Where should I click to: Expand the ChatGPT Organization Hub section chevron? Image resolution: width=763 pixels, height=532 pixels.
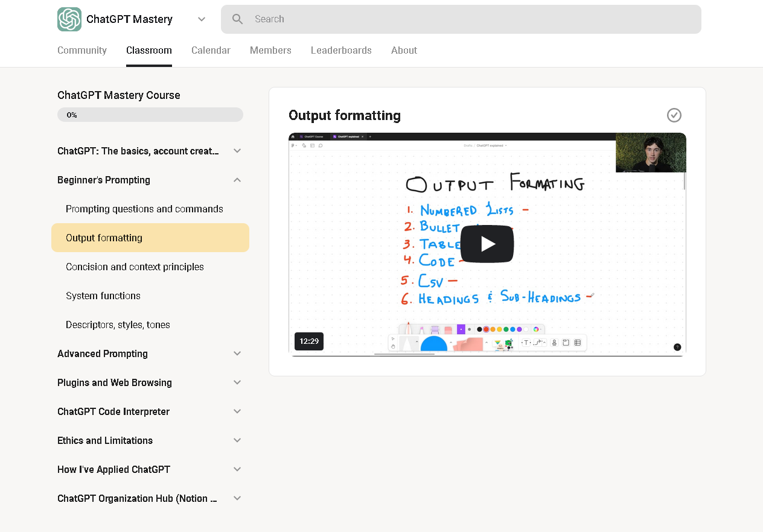pos(237,498)
